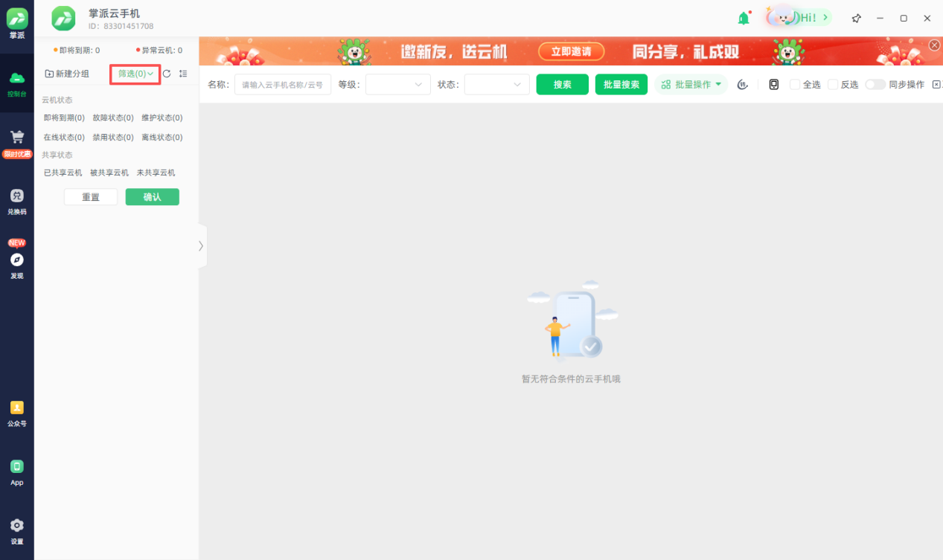Open the 发现 compass icon
Viewport: 943px width, 560px height.
click(16, 260)
